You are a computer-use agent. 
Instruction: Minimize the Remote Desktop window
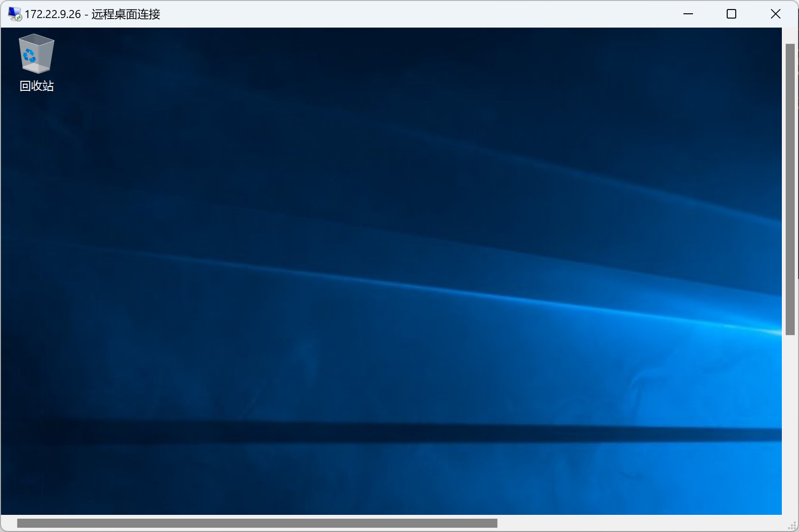coord(688,14)
